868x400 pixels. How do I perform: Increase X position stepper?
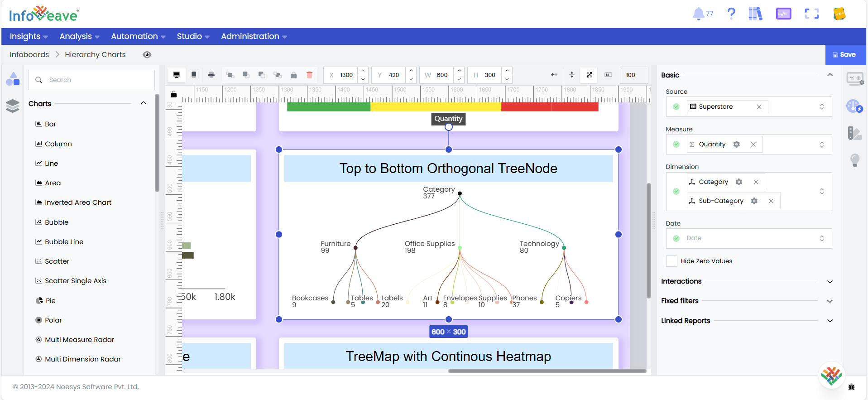[x=363, y=71]
